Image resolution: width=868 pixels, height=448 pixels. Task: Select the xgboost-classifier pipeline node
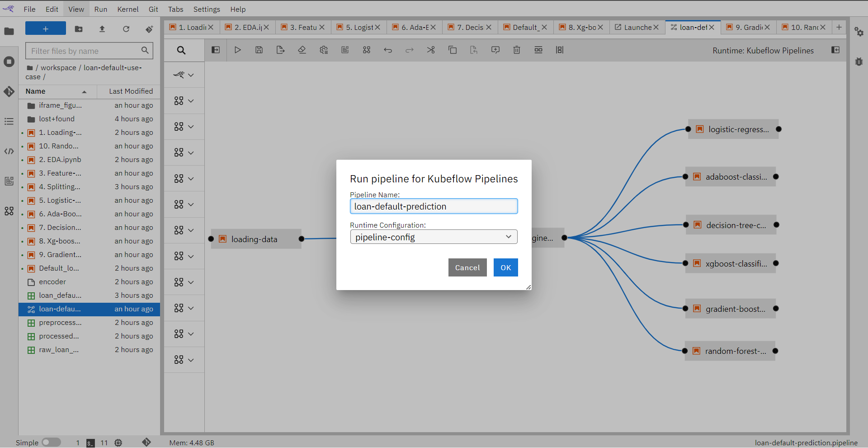[x=731, y=263]
